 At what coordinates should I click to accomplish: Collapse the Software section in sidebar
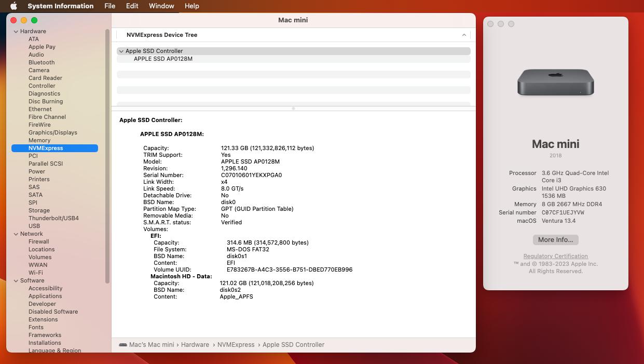16,280
